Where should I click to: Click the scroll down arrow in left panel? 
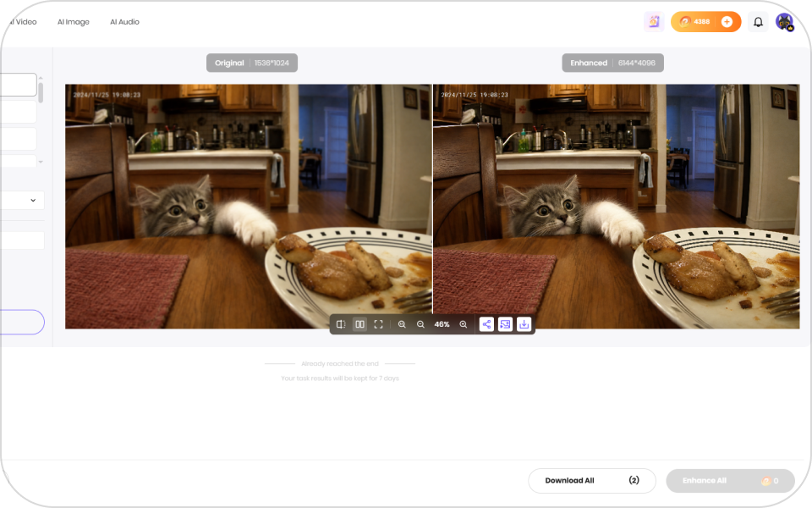coord(41,163)
